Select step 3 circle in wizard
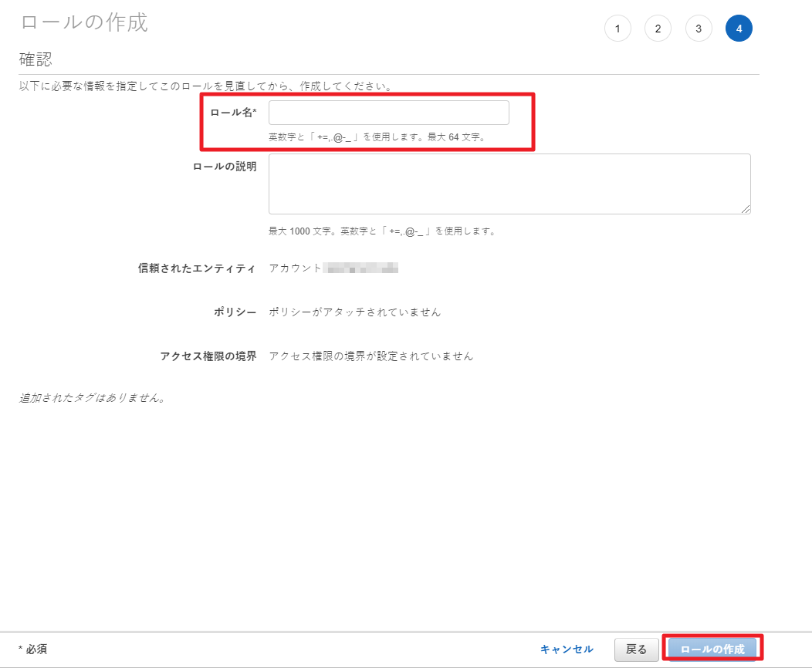The height and width of the screenshot is (668, 812). pyautogui.click(x=699, y=29)
